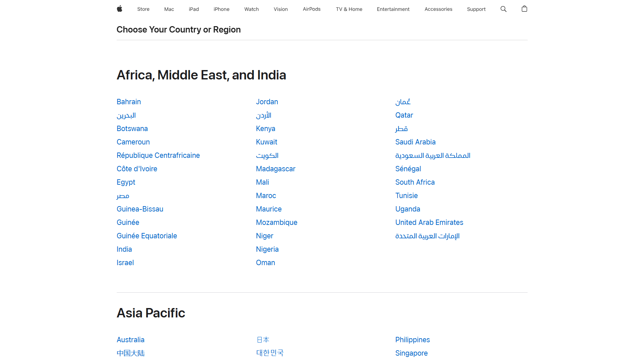The height and width of the screenshot is (362, 644).
Task: Choose Bahrain region link
Action: click(x=129, y=102)
